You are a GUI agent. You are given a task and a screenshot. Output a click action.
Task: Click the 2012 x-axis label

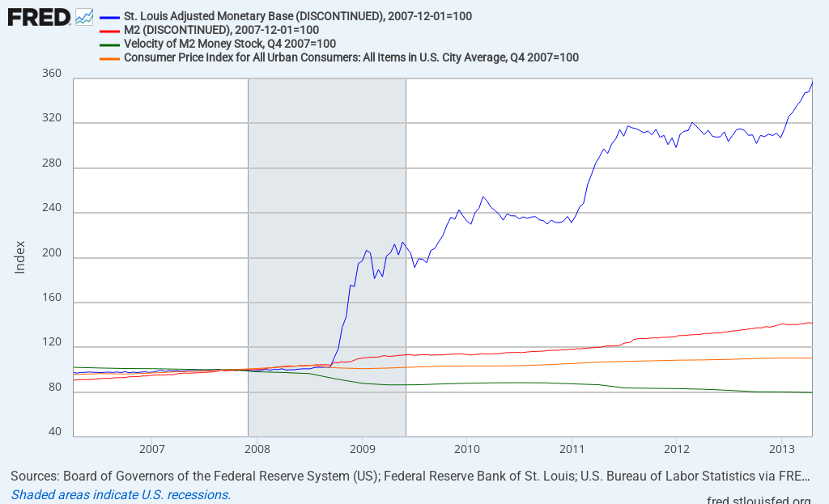tap(677, 449)
